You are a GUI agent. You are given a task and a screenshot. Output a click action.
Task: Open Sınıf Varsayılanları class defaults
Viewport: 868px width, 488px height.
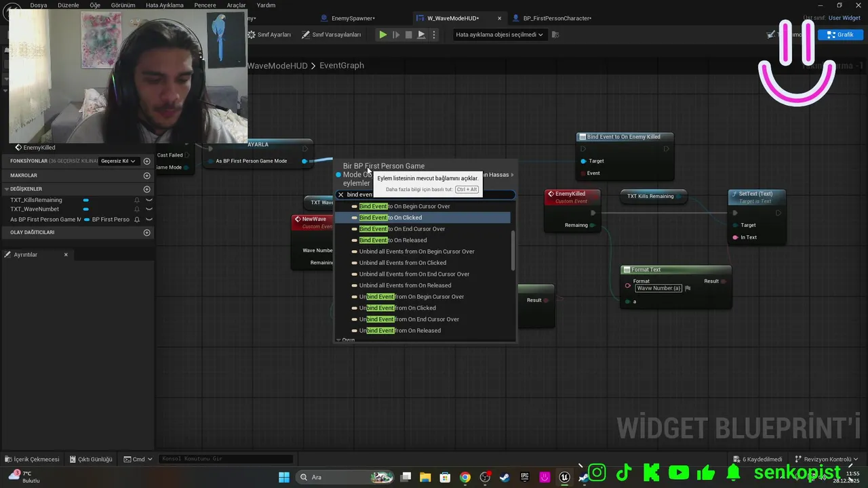(x=332, y=35)
